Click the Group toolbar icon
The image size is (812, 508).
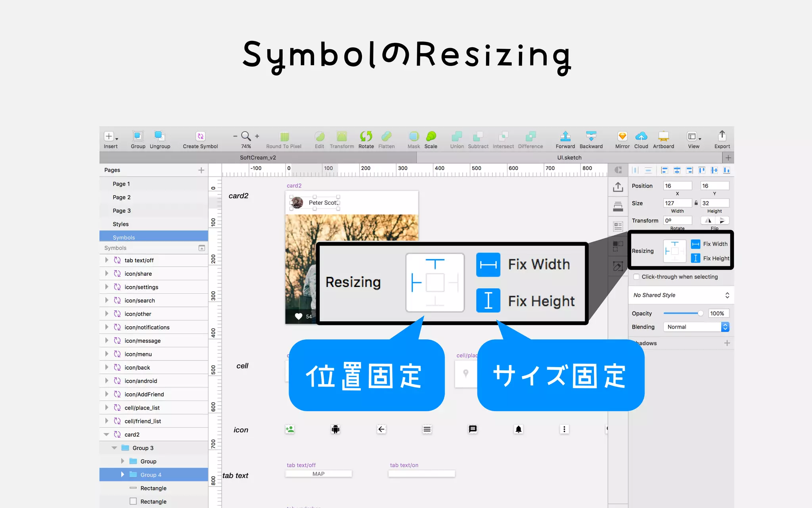click(x=138, y=136)
